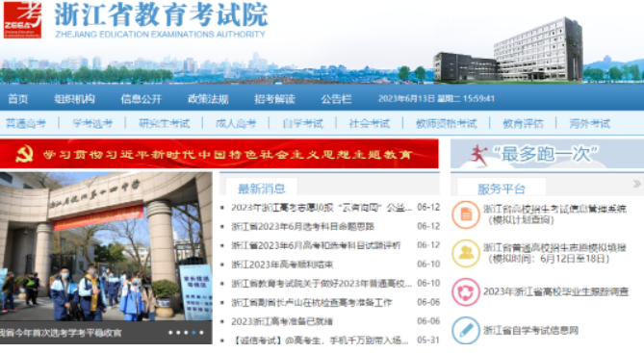Screen dimensions: 644x353
Task: Open 浙江省自学考试信息网 link text
Action: coord(530,331)
